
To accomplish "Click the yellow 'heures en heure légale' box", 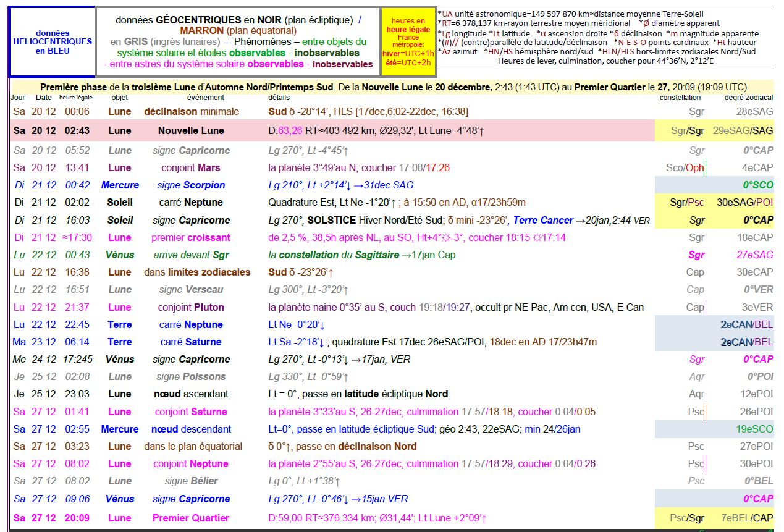I will 408,42.
